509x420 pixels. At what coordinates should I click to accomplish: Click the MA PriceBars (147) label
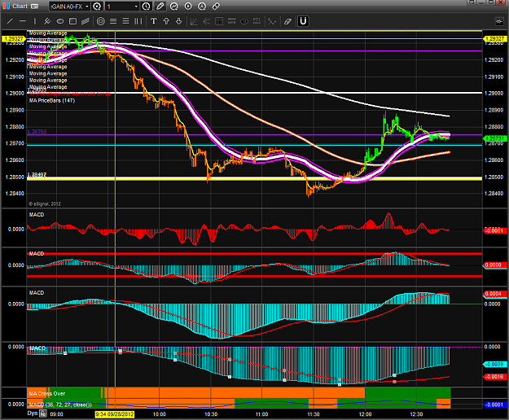[x=52, y=101]
